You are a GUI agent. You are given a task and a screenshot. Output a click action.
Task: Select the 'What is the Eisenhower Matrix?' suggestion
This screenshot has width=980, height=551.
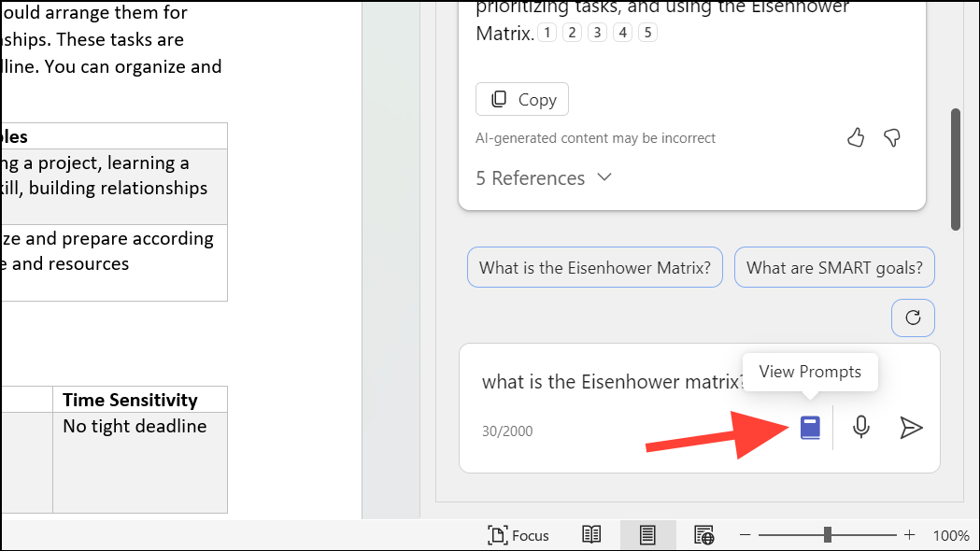(594, 267)
